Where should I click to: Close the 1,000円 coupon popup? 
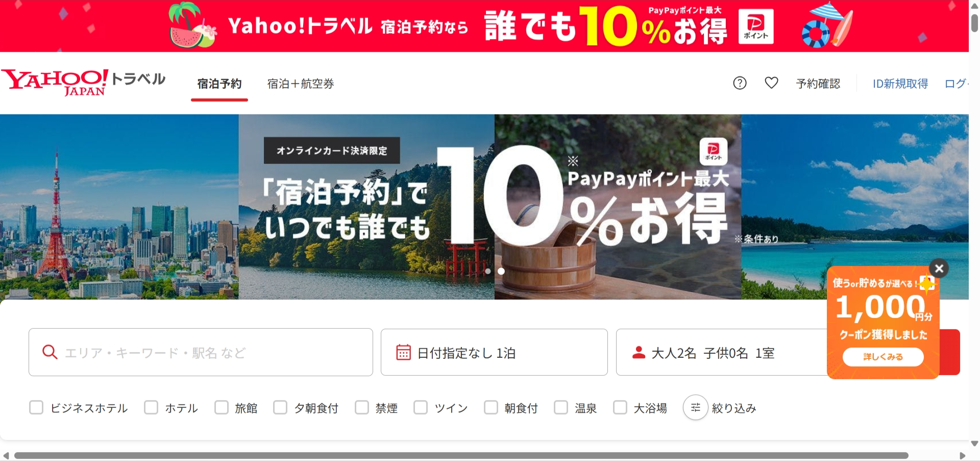point(939,268)
